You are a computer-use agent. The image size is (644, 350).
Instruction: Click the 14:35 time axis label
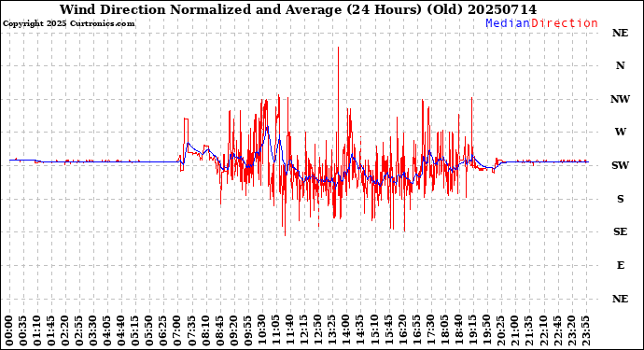360,330
